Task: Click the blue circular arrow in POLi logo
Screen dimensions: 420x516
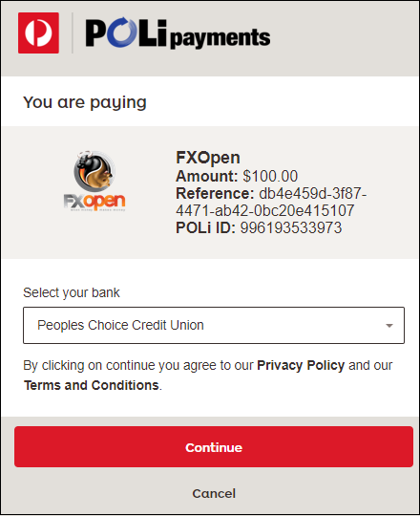Action: (122, 32)
